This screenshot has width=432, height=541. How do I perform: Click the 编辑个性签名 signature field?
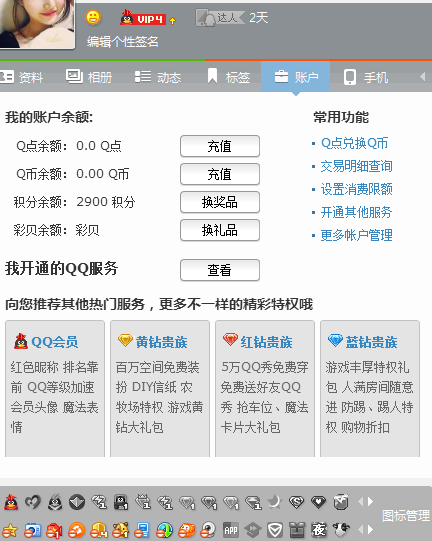coord(123,42)
